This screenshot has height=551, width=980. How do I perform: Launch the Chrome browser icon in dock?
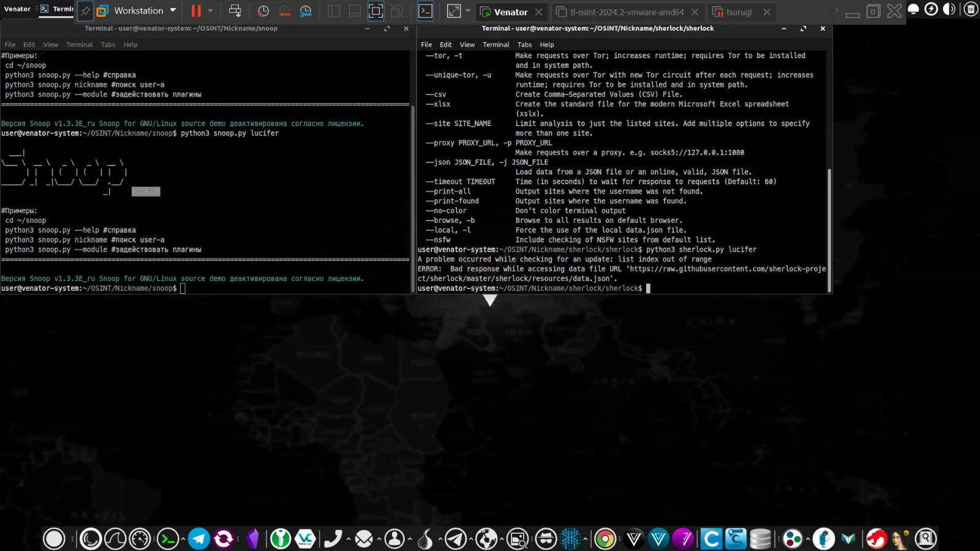605,539
